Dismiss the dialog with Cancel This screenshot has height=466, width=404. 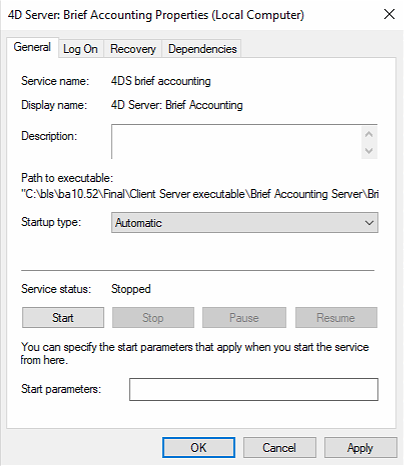[279, 448]
